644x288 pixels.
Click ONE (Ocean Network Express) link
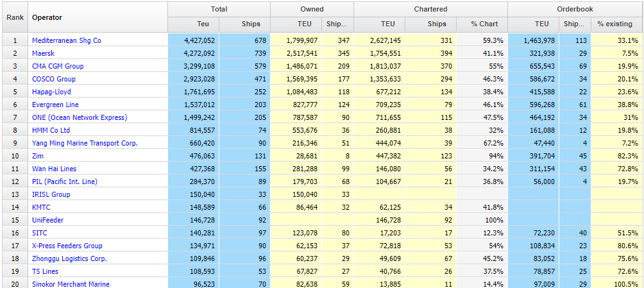coord(80,117)
